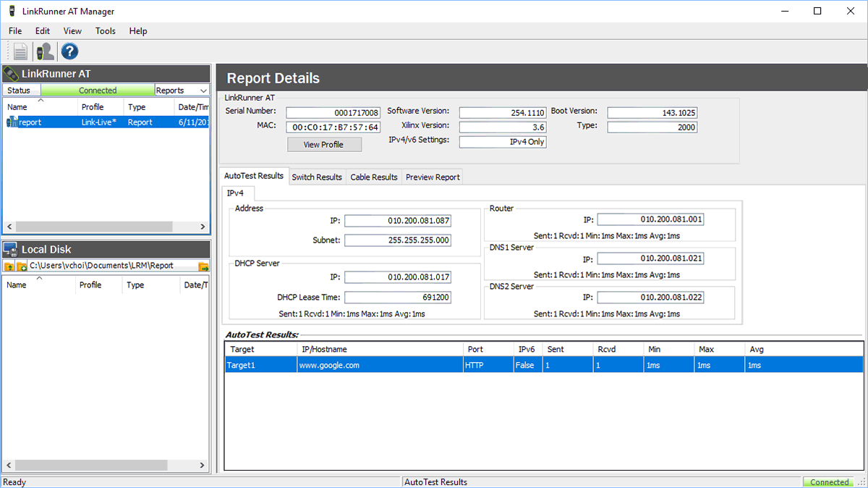
Task: Open the LinkRunner profile manager icon
Action: pyautogui.click(x=45, y=51)
